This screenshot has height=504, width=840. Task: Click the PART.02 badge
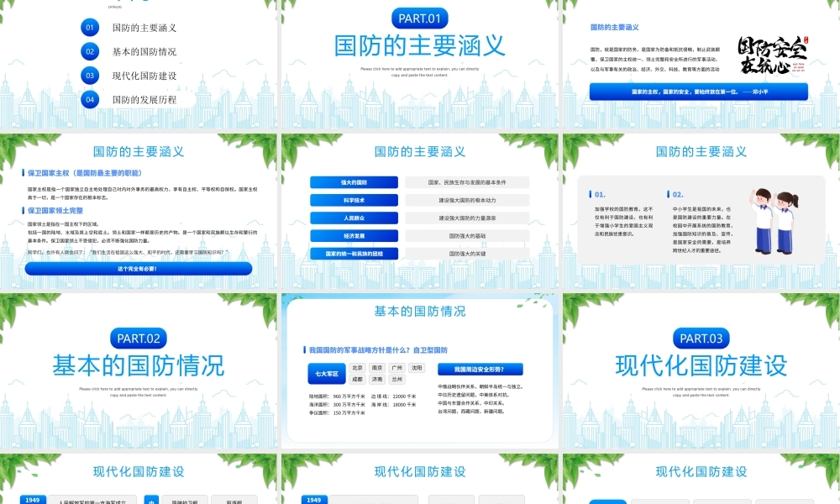coord(139,339)
